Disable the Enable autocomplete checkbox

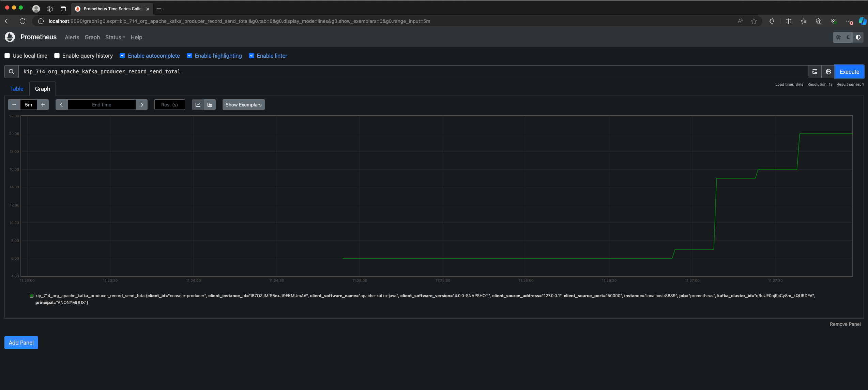[122, 56]
